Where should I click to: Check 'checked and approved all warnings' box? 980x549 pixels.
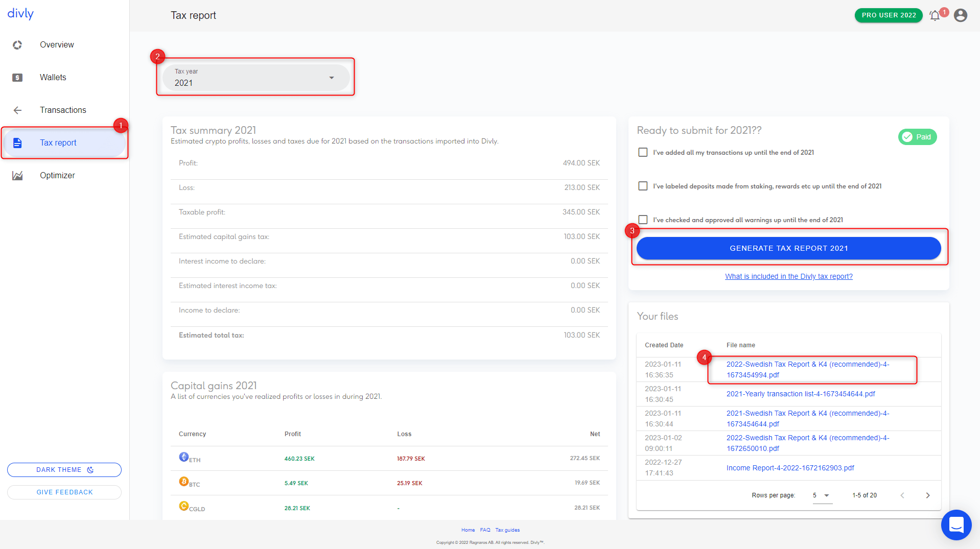pyautogui.click(x=643, y=220)
